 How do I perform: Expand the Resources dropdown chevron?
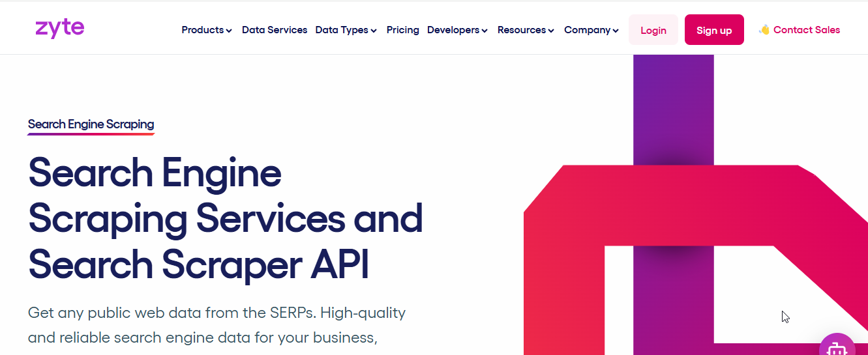pyautogui.click(x=551, y=31)
